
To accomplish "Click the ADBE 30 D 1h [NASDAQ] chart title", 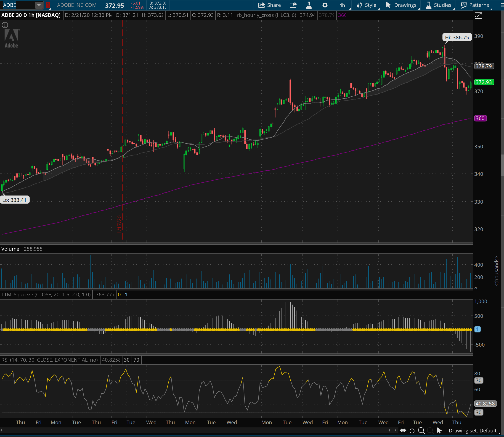I will [x=31, y=15].
